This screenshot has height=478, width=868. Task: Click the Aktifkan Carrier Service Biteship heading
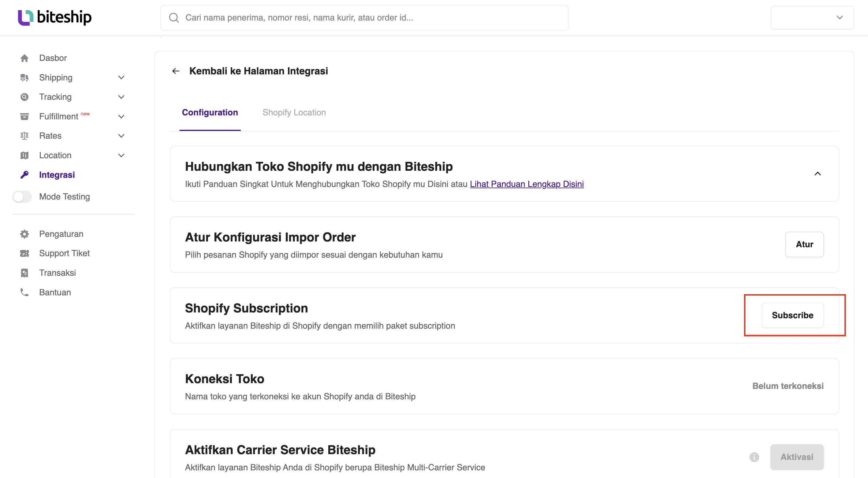pyautogui.click(x=280, y=450)
